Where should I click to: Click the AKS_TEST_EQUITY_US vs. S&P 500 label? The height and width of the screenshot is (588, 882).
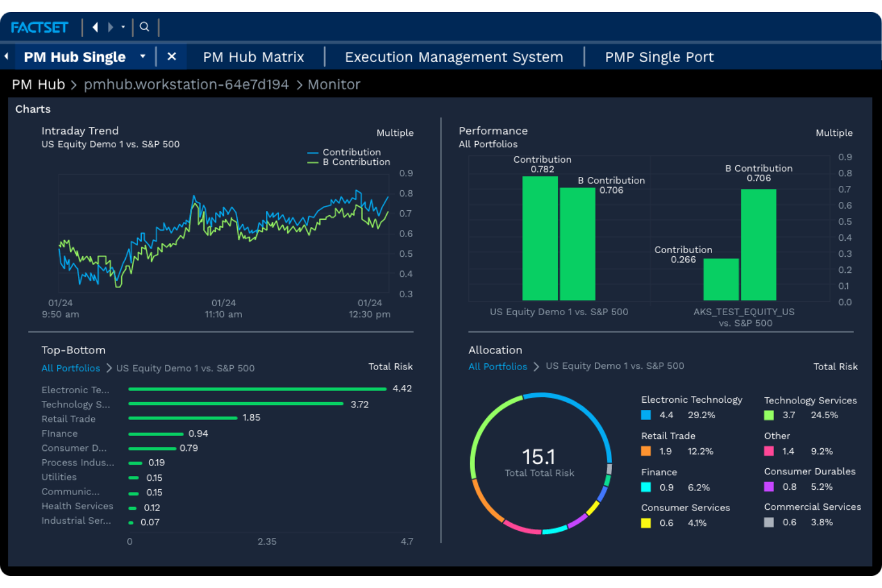pos(744,317)
